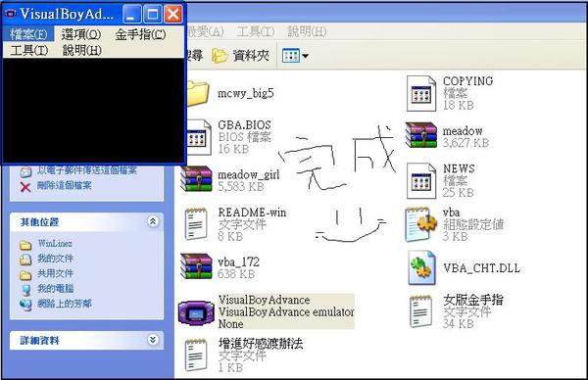The width and height of the screenshot is (588, 380).
Task: Collapse the 其他位置 panel chevron
Action: pos(153,221)
